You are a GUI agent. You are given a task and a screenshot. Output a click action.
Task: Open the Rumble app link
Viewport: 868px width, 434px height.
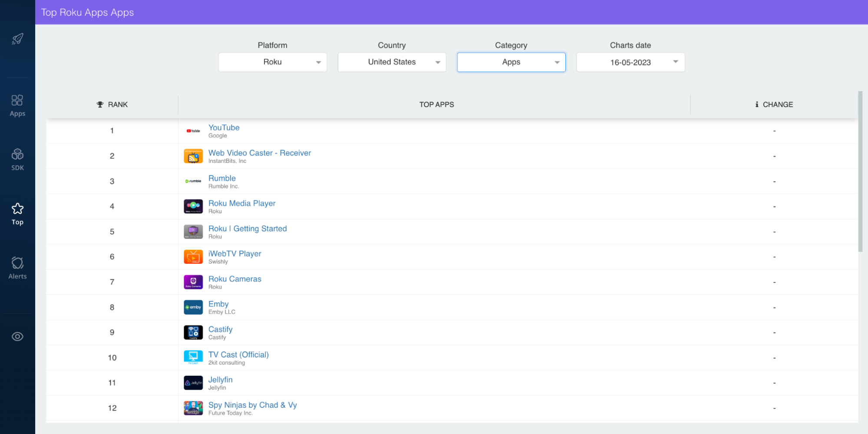222,178
